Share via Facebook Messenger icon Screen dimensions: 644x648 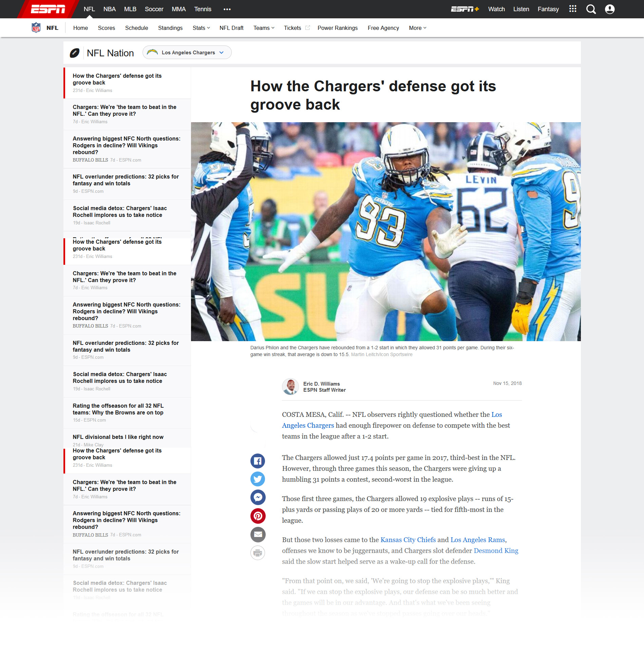pos(258,498)
